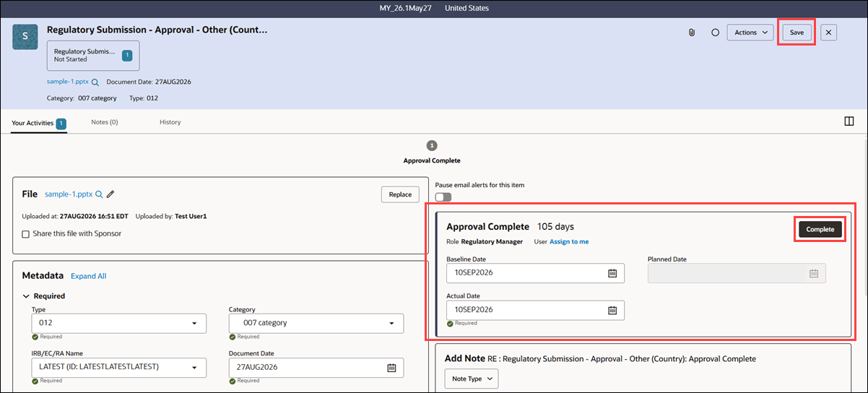Open Document Date calendar picker
This screenshot has width=868, height=393.
pos(391,367)
